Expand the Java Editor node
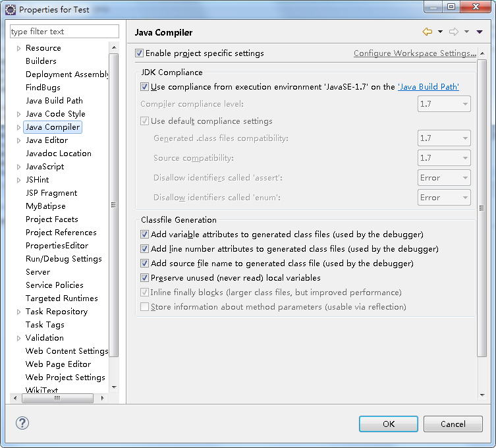The width and height of the screenshot is (496, 448). point(18,140)
